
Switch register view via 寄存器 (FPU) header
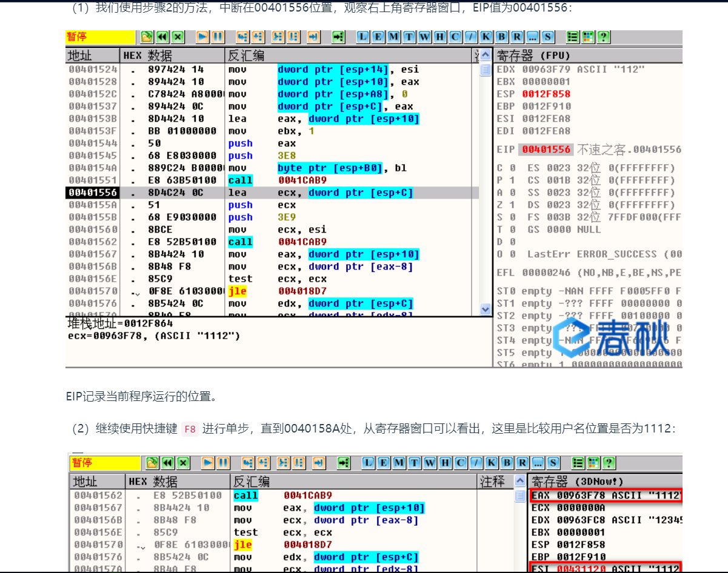click(532, 56)
